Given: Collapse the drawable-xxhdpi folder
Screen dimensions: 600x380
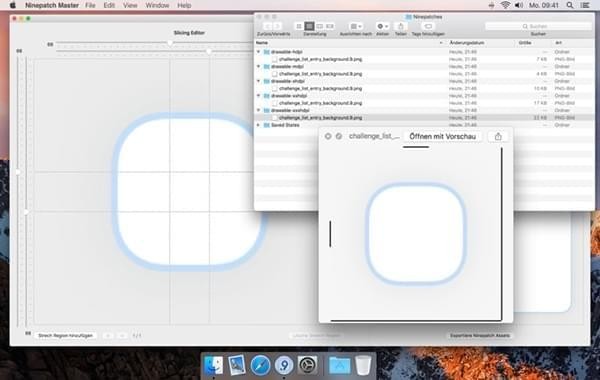Looking at the screenshot, I should (259, 96).
